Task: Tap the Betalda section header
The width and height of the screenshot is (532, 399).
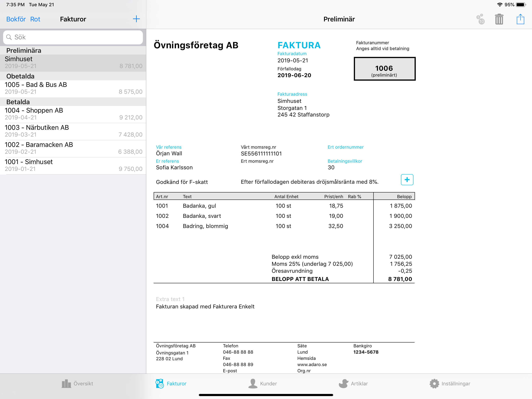Action: tap(73, 102)
